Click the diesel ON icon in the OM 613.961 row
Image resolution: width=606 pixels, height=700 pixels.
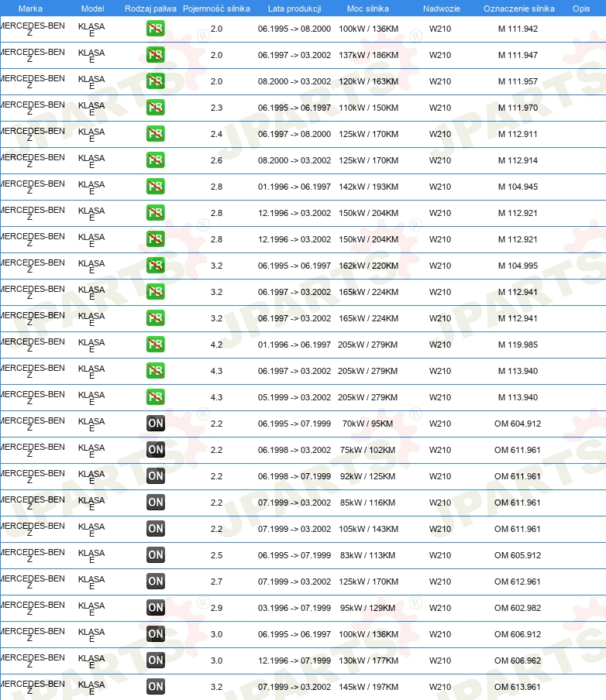click(x=156, y=687)
